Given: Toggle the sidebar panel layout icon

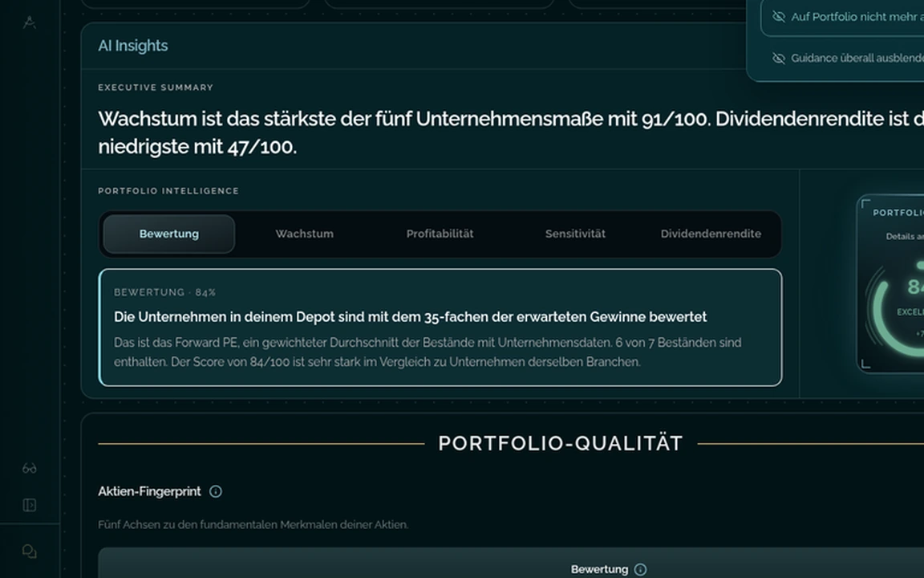Looking at the screenshot, I should [x=30, y=505].
